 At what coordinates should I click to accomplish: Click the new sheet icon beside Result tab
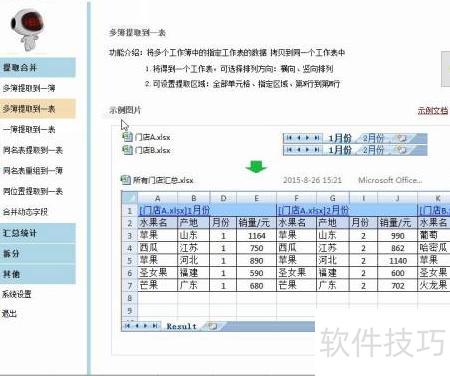pos(212,326)
